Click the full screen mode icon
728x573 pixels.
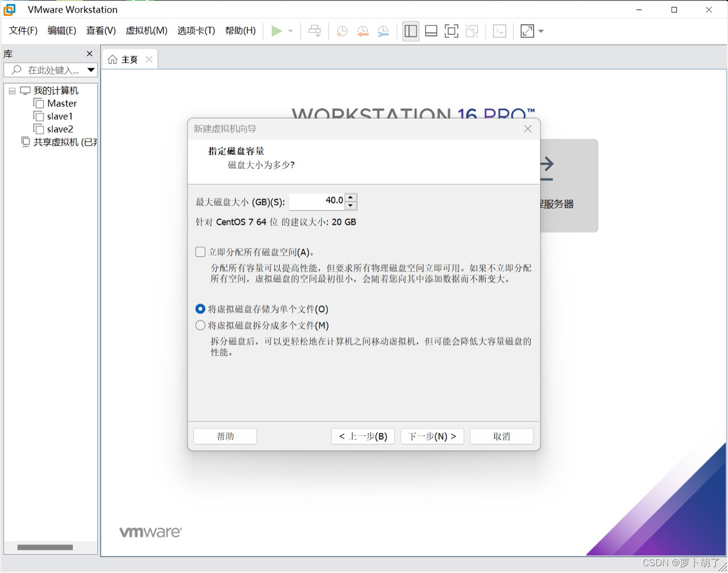pyautogui.click(x=452, y=31)
